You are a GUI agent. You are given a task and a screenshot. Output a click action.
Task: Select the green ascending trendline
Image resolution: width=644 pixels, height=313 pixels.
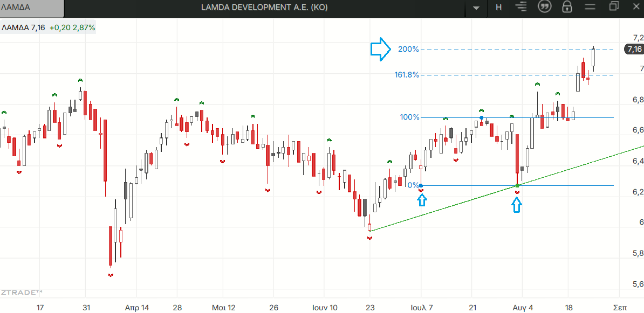(x=507, y=190)
